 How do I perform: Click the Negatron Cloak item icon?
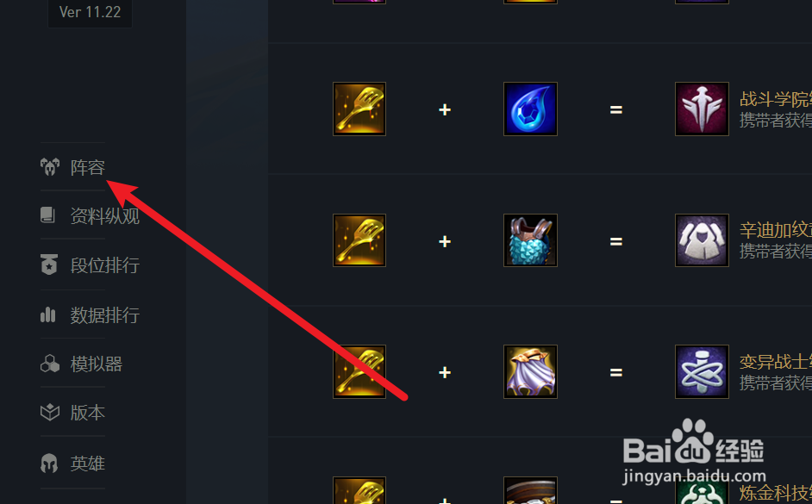(530, 371)
